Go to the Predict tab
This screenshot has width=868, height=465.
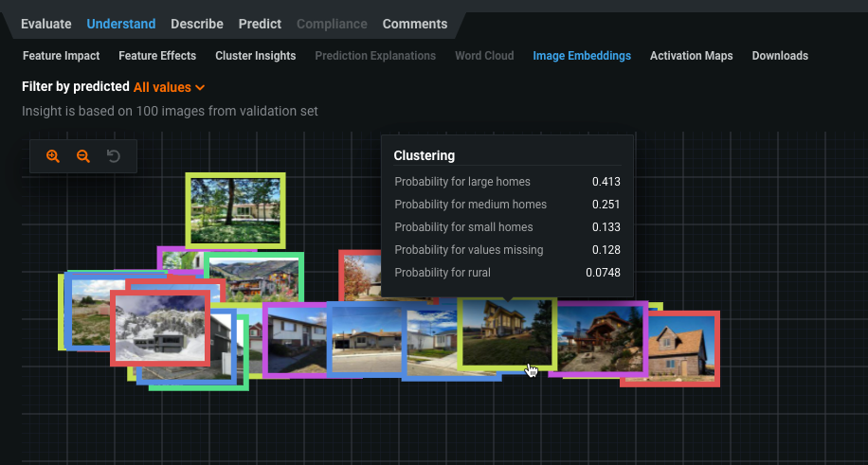pos(260,24)
